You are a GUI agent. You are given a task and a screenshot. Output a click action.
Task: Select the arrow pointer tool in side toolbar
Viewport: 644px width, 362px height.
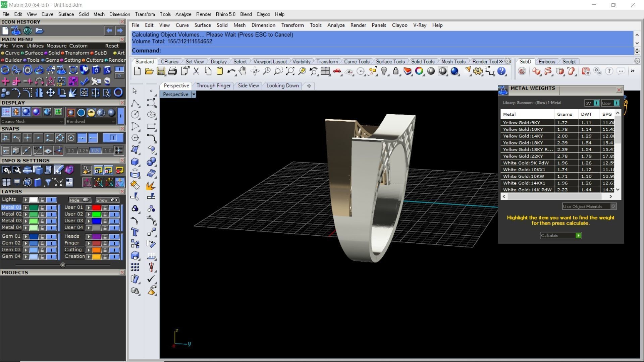coord(135,91)
